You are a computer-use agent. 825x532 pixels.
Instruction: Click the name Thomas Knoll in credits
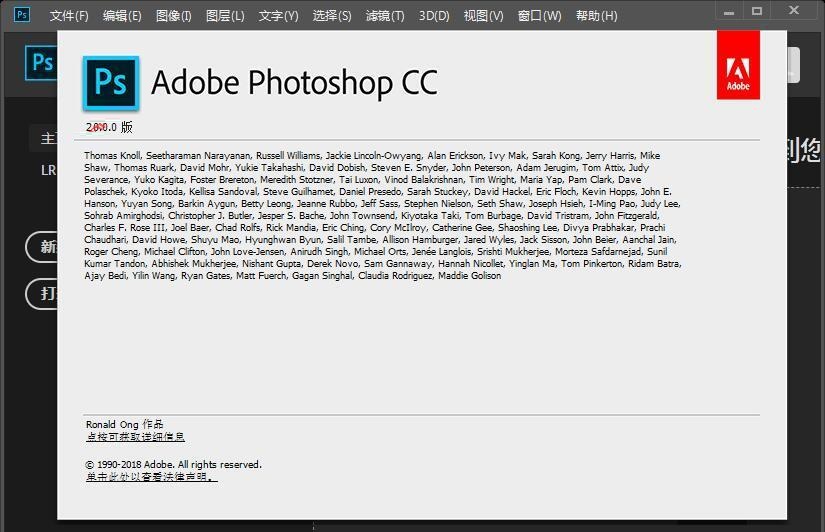[112, 156]
